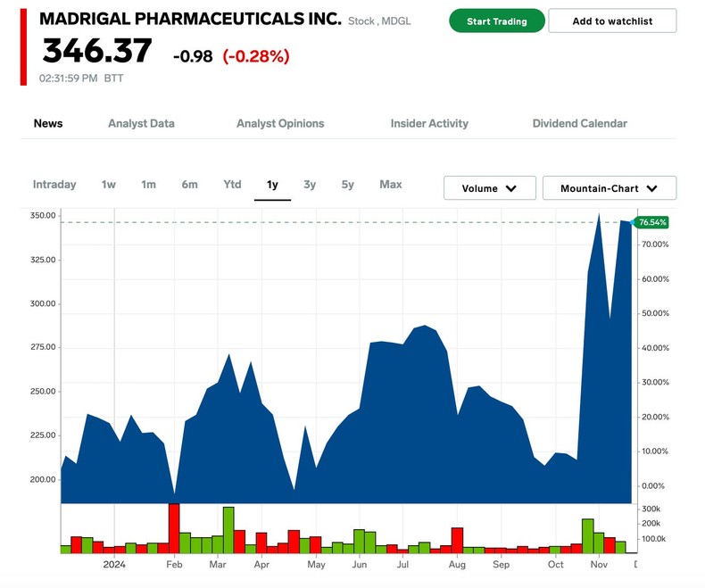Select the 1w time range
Viewport: 705px width, 588px height.
108,185
